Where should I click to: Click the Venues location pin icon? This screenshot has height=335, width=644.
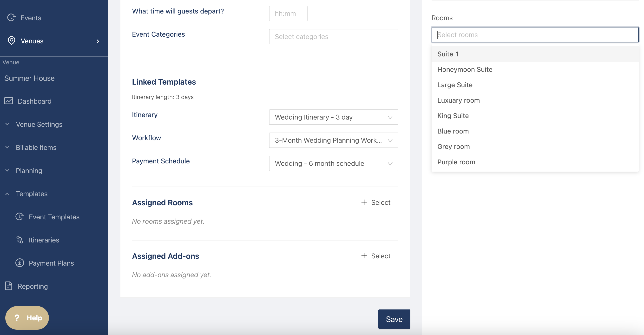pyautogui.click(x=12, y=40)
